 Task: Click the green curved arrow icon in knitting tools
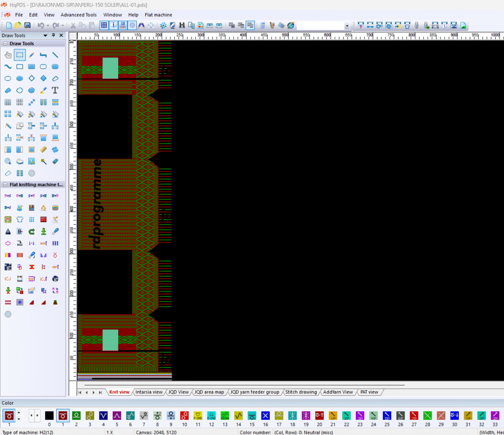coord(31,232)
